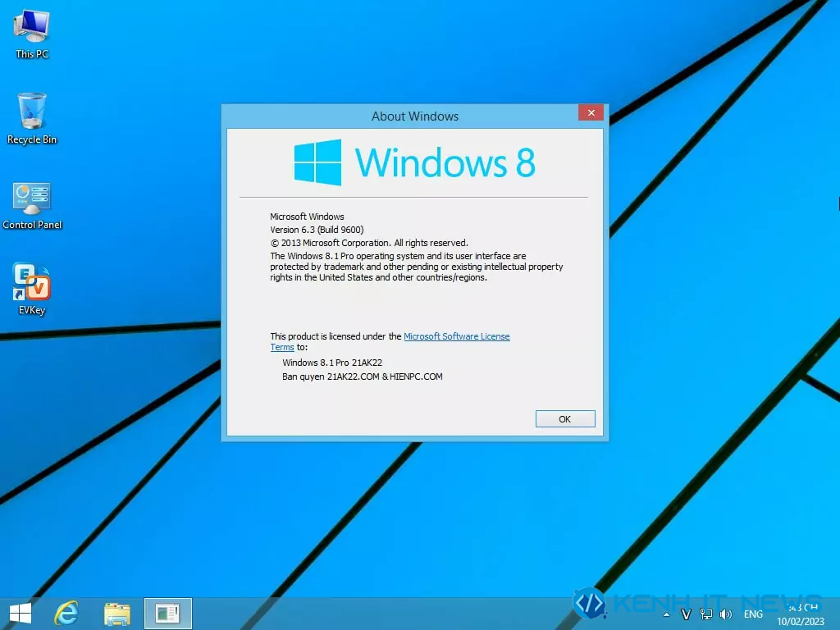Click 'Ban quyen 21AK22.COM & HIENPC.COM' text
The height and width of the screenshot is (630, 840).
362,377
